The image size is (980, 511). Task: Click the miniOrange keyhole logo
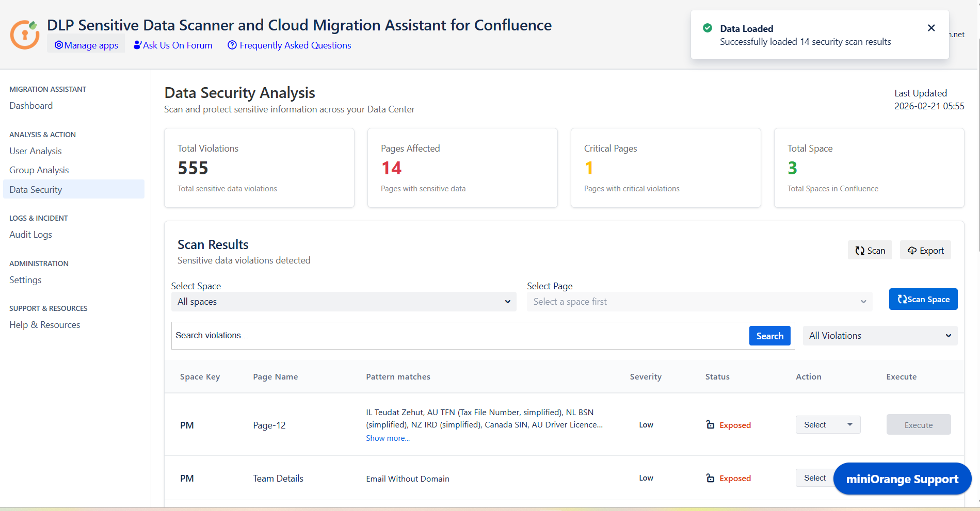coord(25,35)
